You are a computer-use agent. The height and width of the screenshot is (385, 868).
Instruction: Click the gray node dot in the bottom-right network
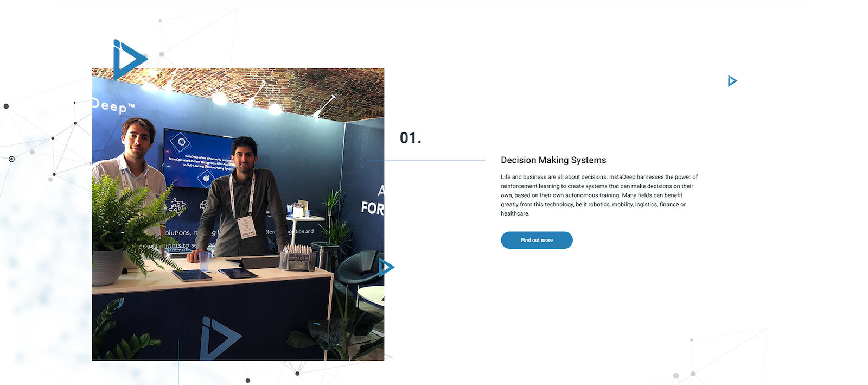(x=676, y=376)
